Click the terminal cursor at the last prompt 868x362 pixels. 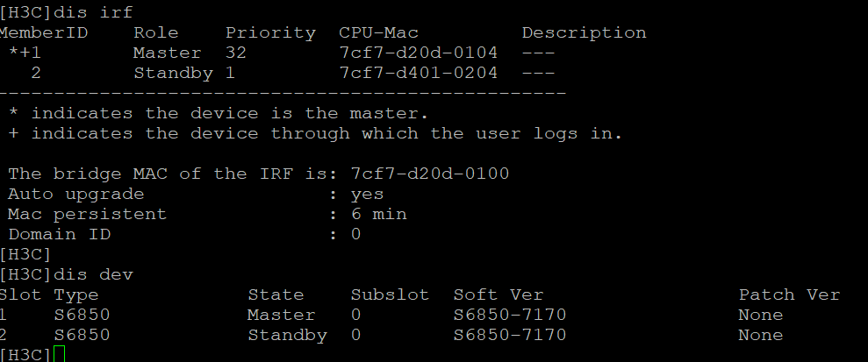pos(59,354)
